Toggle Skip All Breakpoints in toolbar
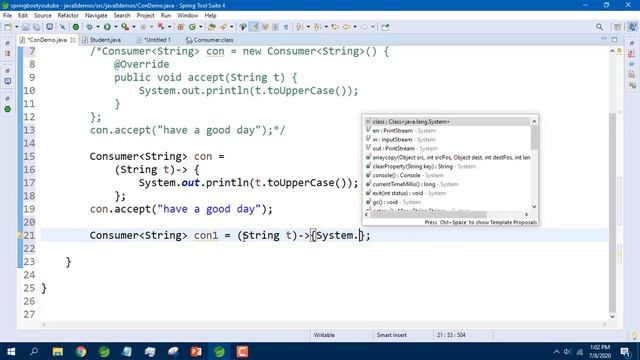The image size is (640, 360). coord(62,27)
